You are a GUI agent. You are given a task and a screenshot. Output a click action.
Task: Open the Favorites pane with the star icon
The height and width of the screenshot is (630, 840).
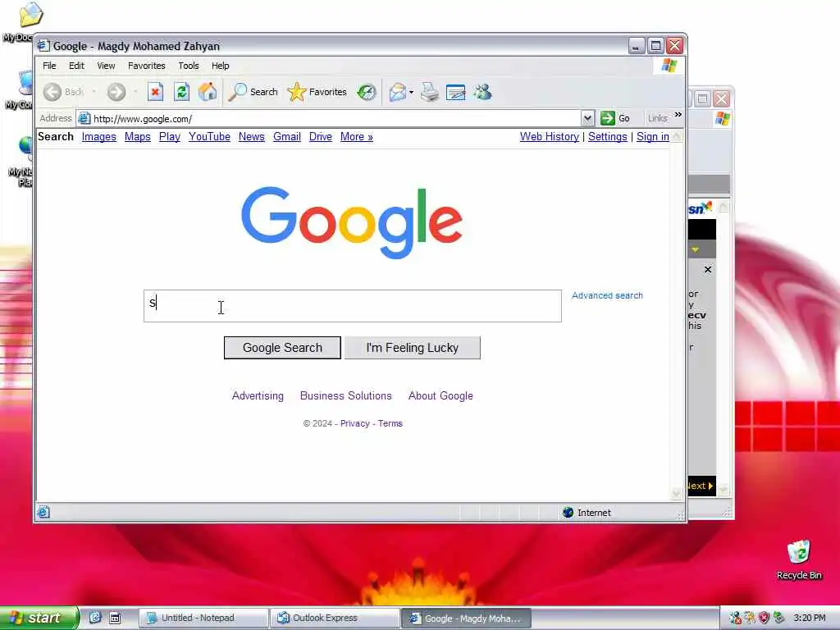[x=317, y=92]
